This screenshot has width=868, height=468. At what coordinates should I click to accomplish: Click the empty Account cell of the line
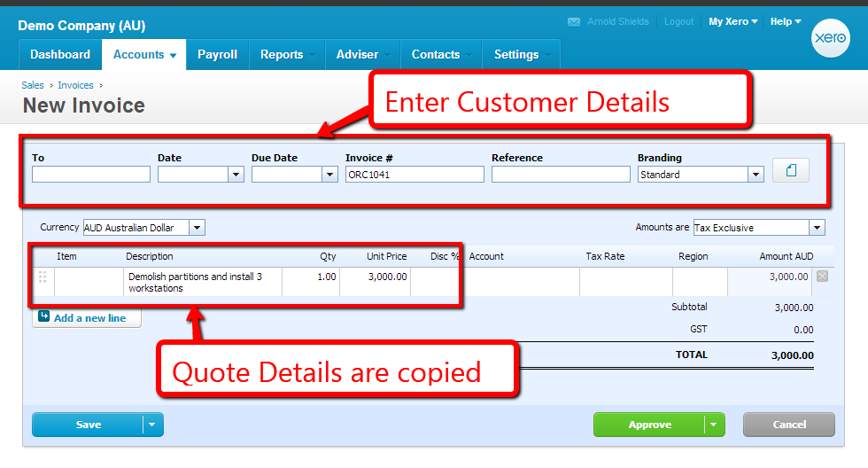pos(521,282)
